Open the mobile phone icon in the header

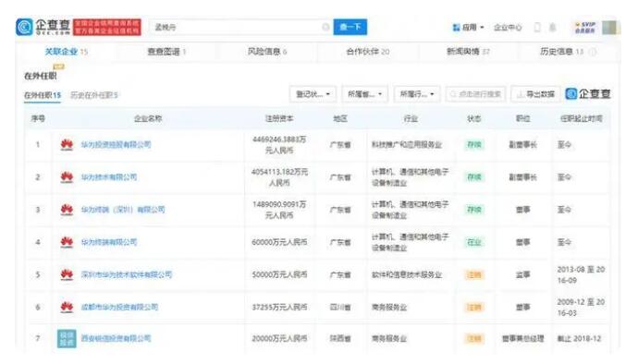[x=537, y=27]
